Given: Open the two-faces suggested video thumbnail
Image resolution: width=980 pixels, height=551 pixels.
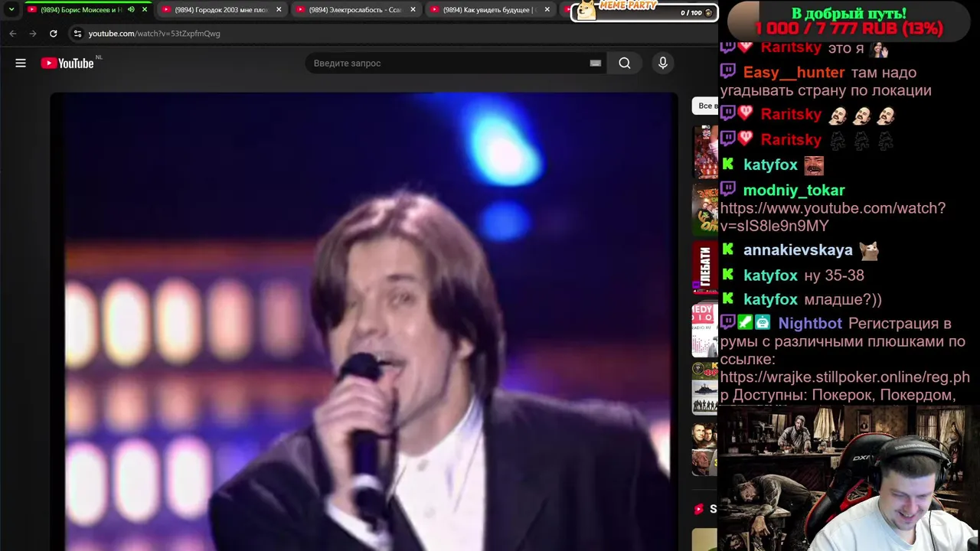Looking at the screenshot, I should (705, 450).
